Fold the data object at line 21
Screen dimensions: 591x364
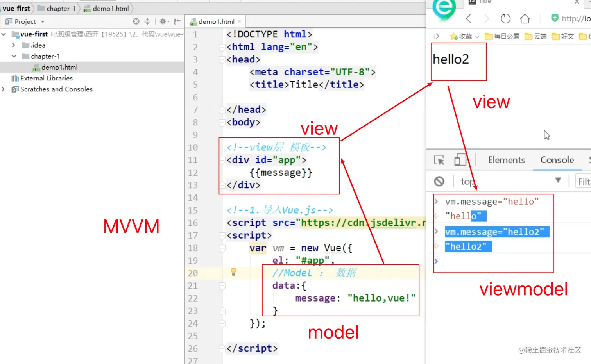pyautogui.click(x=222, y=286)
